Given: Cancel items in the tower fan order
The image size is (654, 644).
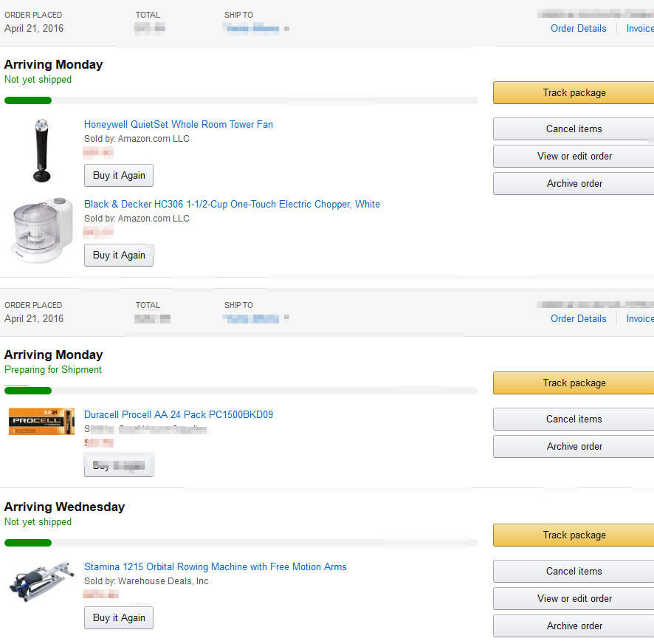Looking at the screenshot, I should 574,129.
